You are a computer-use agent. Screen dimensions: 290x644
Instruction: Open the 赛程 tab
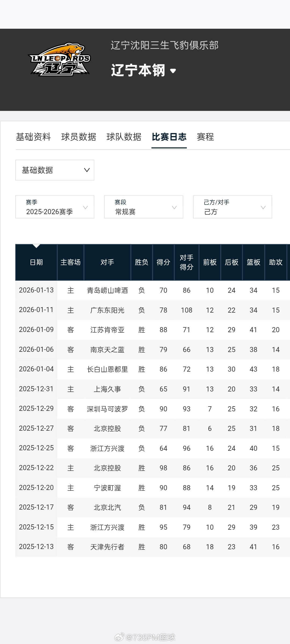[x=205, y=137]
